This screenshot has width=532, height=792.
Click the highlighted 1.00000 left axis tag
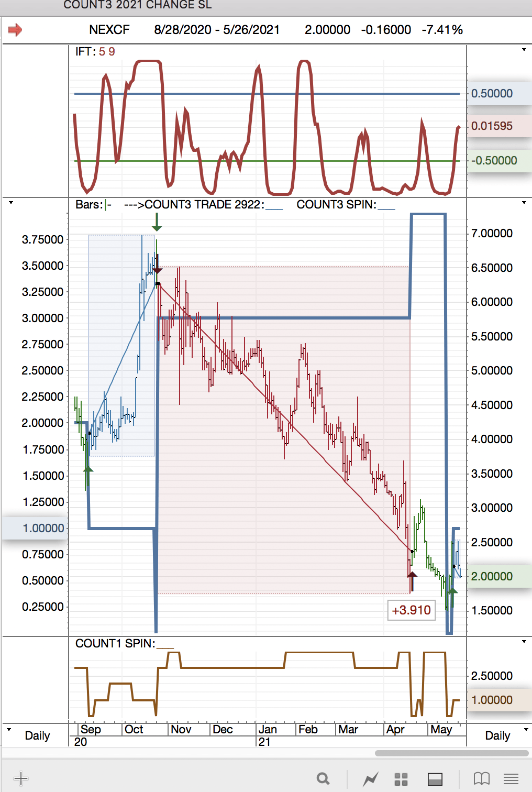(35, 528)
